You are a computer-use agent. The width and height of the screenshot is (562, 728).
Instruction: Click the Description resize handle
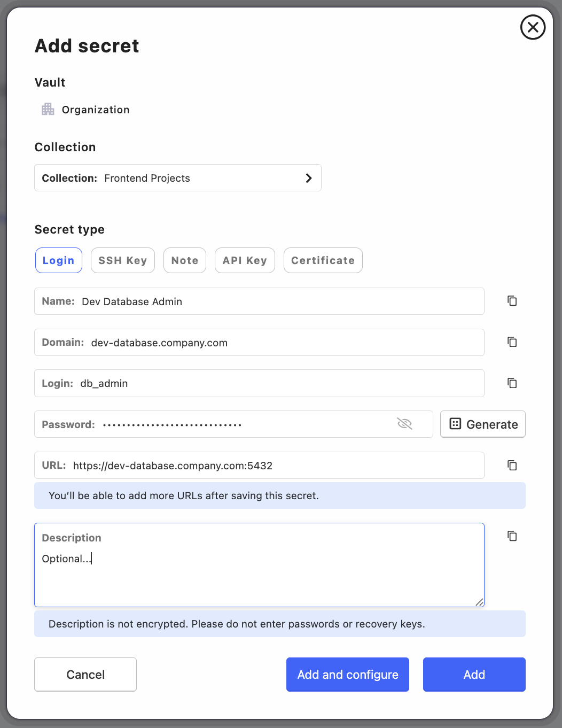(479, 602)
